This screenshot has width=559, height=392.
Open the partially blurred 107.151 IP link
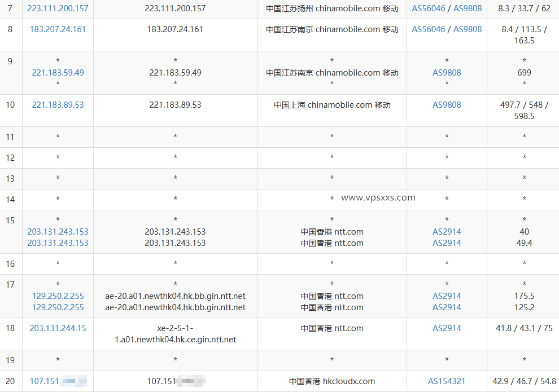point(58,381)
